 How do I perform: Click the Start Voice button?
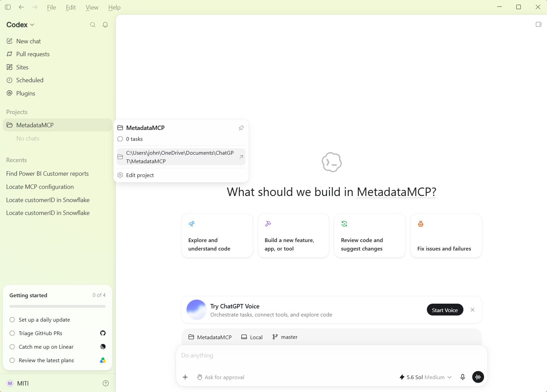pyautogui.click(x=445, y=310)
